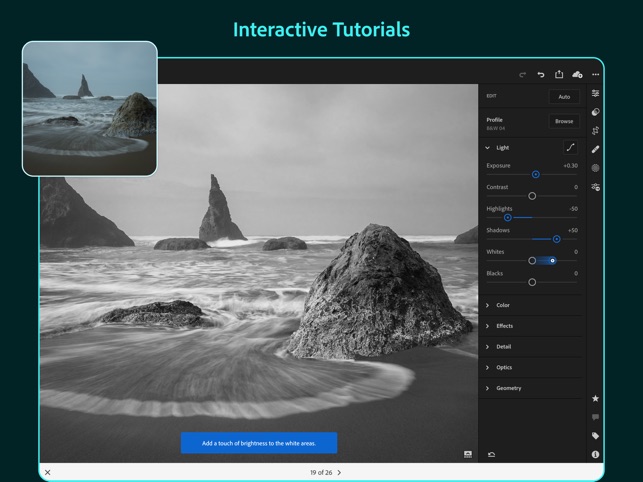Select the healing brush tool
This screenshot has height=482, width=643.
click(595, 149)
